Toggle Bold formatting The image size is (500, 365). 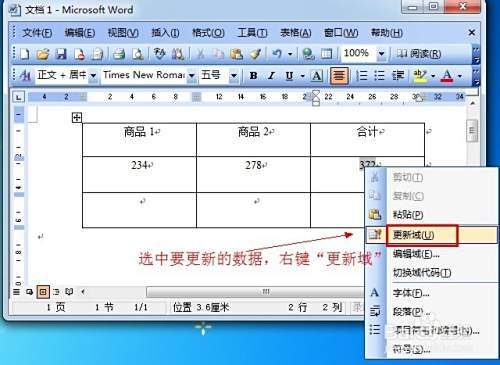tap(253, 76)
